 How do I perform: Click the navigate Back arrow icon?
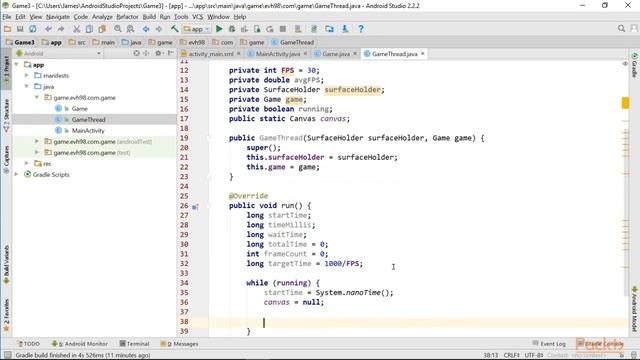point(146,29)
